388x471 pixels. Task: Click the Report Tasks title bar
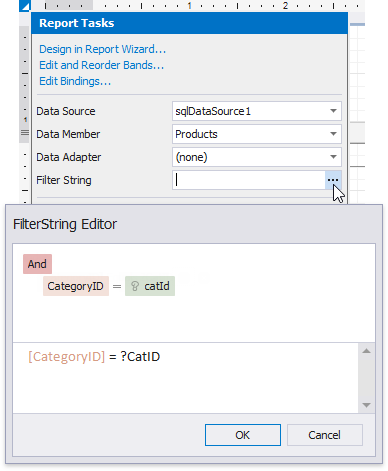tap(189, 23)
